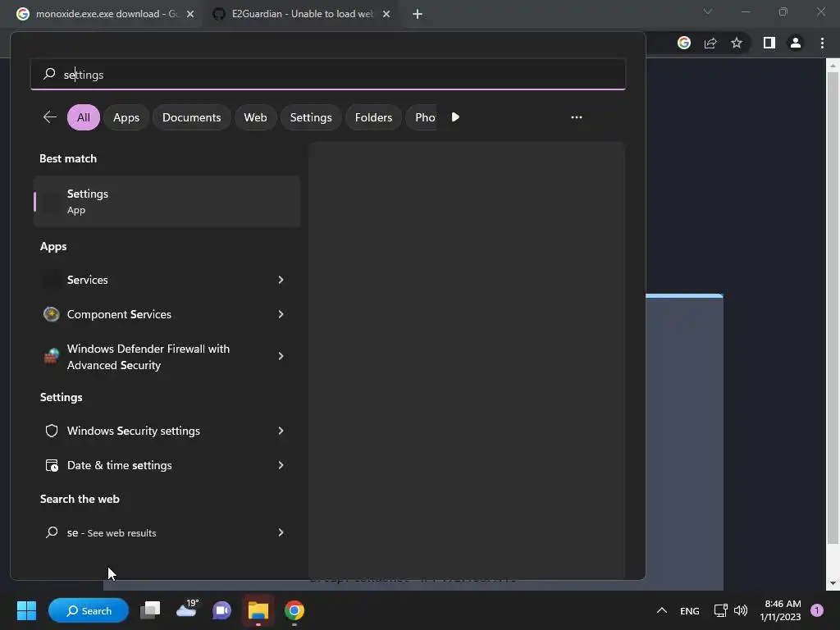Open the Chrome profile icon

pyautogui.click(x=796, y=43)
